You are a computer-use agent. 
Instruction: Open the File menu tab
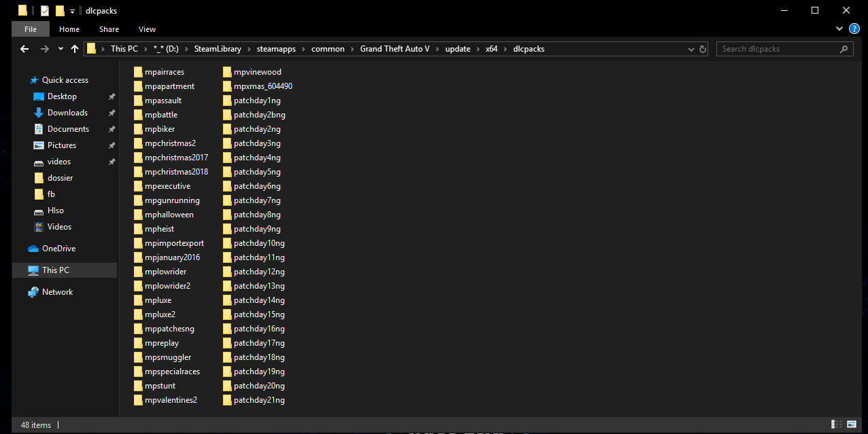pyautogui.click(x=31, y=29)
